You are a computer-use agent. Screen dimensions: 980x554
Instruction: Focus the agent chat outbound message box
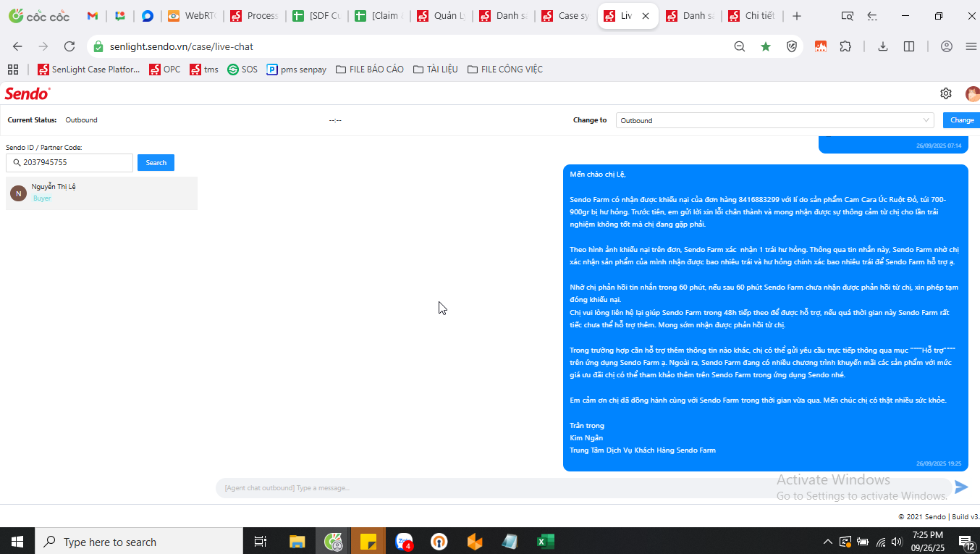click(583, 488)
